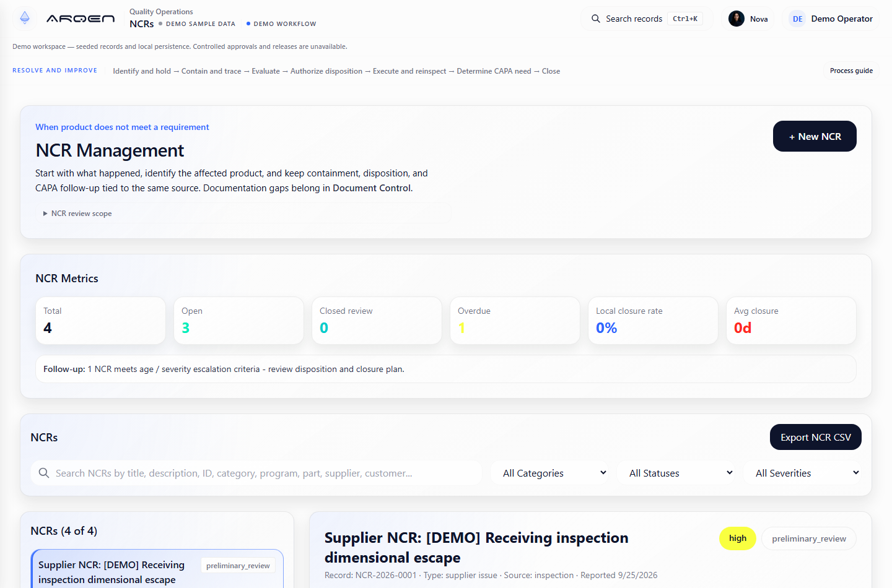The height and width of the screenshot is (588, 892).
Task: Click the DEMO WORKFLOW label
Action: point(285,24)
